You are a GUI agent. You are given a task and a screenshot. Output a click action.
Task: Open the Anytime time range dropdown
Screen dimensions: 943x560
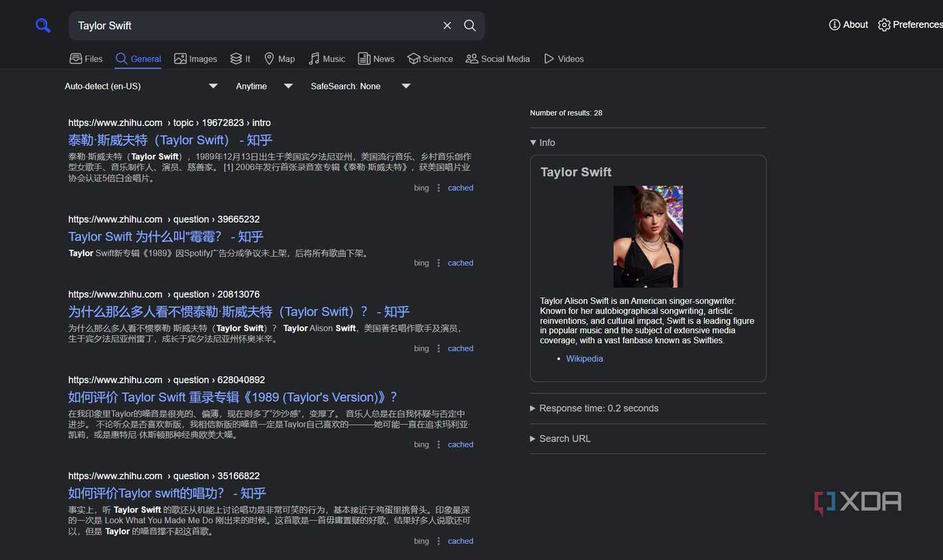point(264,86)
